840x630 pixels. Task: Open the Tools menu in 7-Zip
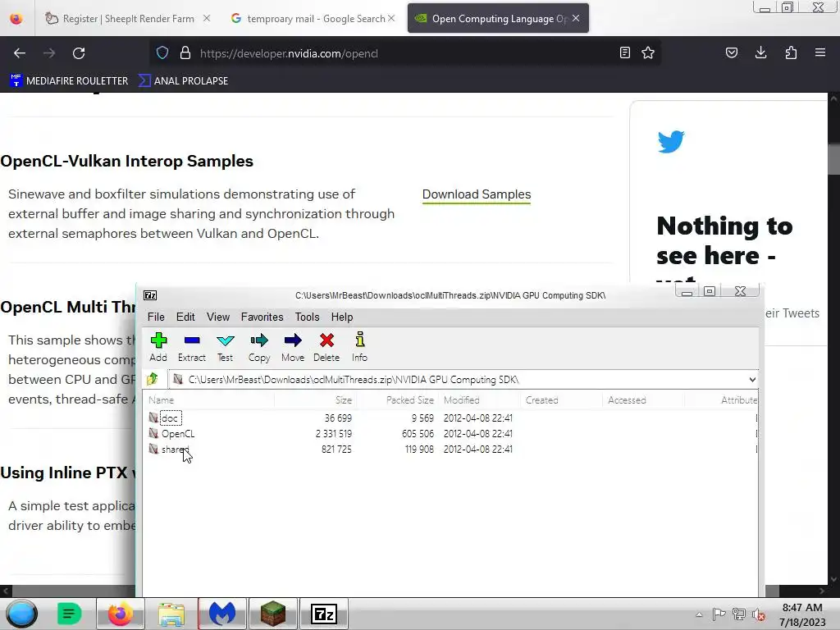pyautogui.click(x=307, y=317)
